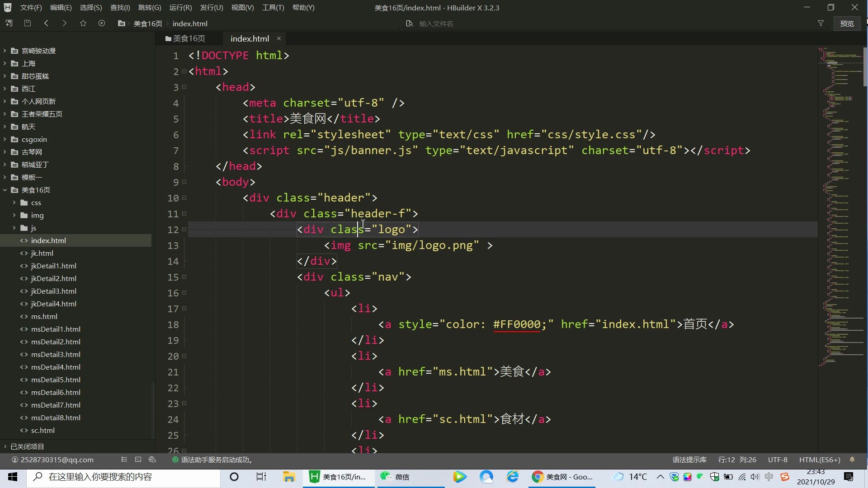868x488 pixels.
Task: Open the 选择(S) menu
Action: click(x=91, y=8)
